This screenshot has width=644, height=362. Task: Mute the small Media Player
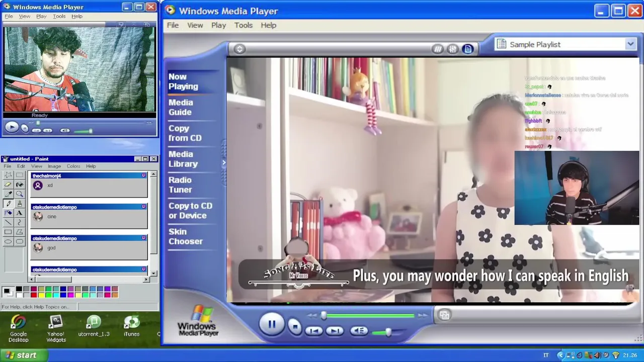pyautogui.click(x=65, y=131)
